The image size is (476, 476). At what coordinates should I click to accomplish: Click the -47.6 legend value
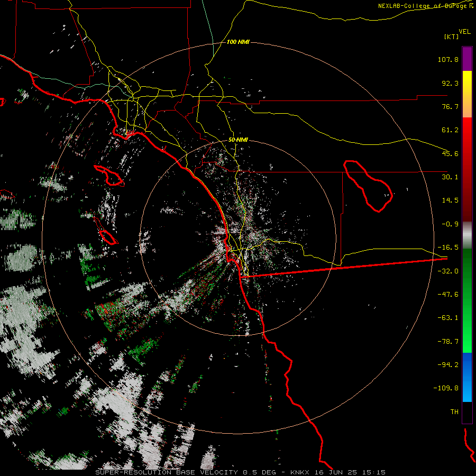tap(448, 295)
